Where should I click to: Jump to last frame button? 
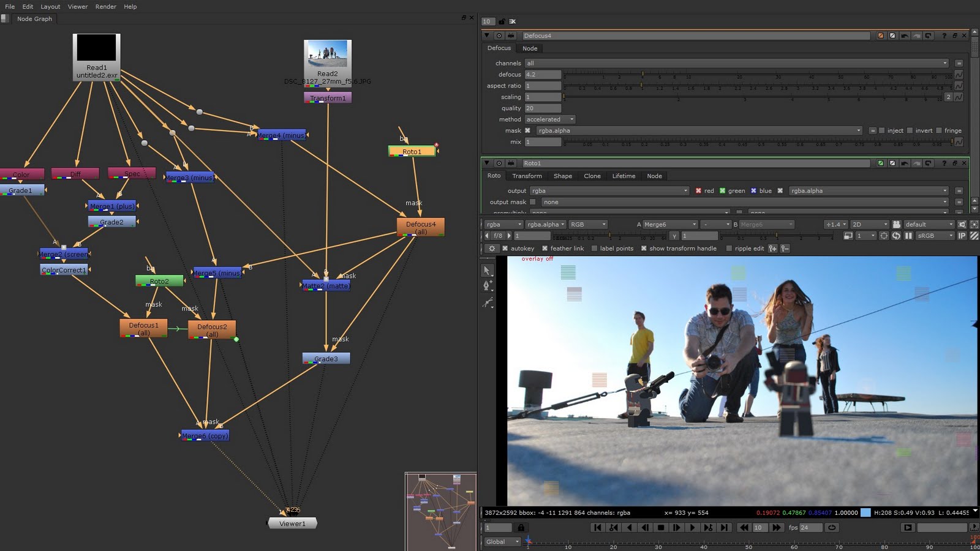point(724,528)
